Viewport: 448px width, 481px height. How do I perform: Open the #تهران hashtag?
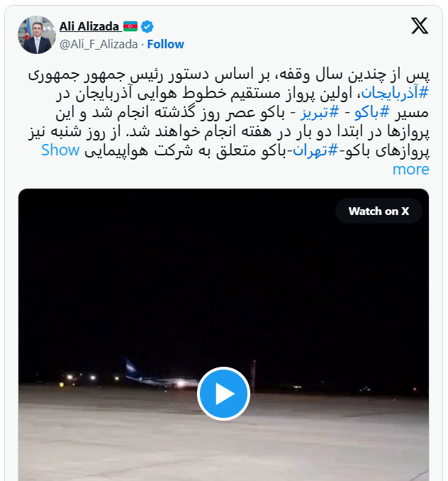pos(315,151)
